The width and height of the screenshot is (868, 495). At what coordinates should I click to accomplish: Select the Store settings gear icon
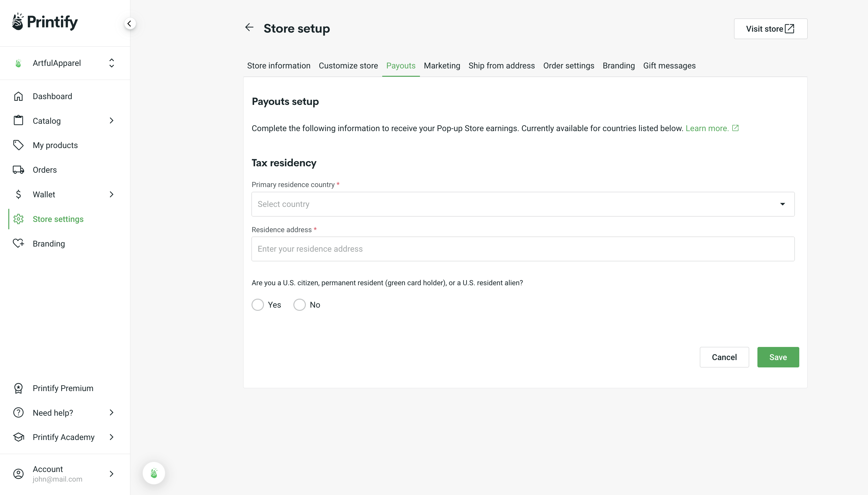click(x=18, y=219)
